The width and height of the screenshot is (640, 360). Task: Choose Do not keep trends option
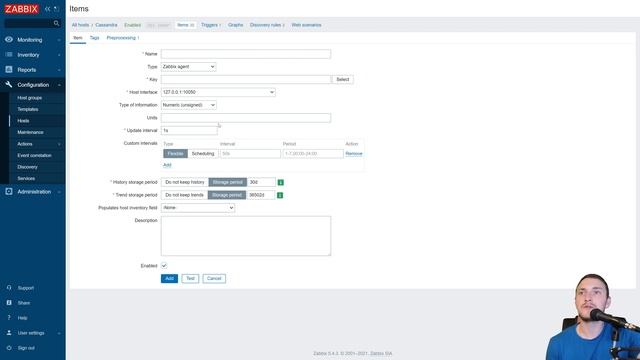184,195
